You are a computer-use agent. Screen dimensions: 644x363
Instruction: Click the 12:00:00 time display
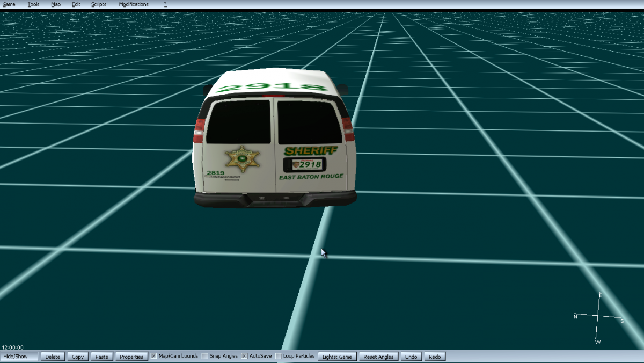[13, 347]
